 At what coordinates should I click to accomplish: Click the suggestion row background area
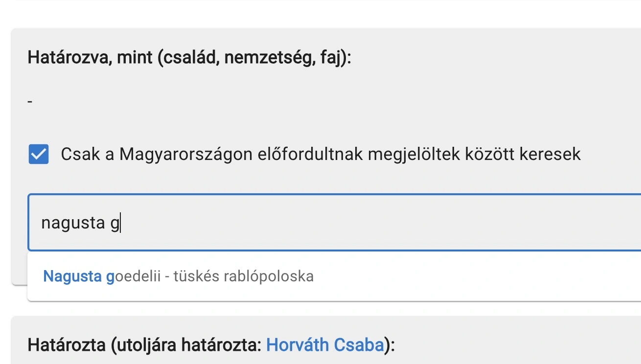(440, 276)
